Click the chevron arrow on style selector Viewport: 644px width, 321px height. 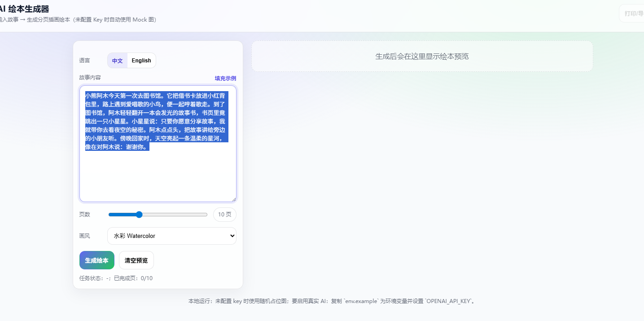(x=232, y=236)
